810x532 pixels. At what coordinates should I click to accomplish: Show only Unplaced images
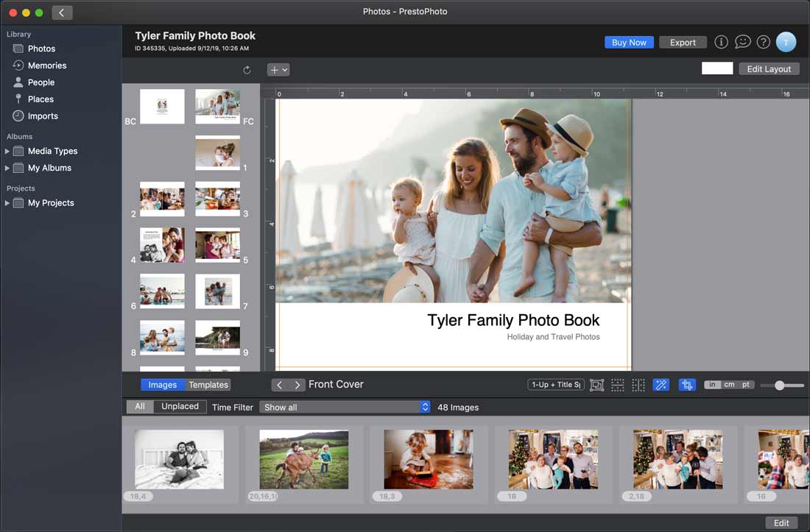180,407
